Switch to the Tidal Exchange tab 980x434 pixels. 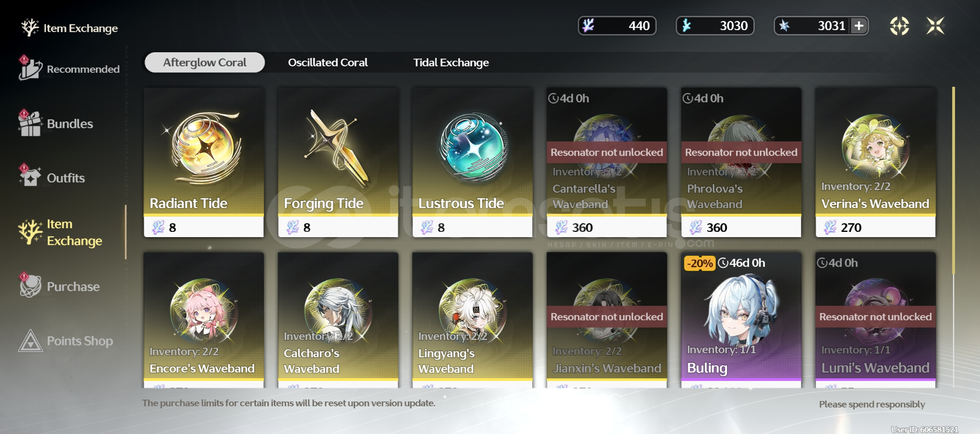451,63
